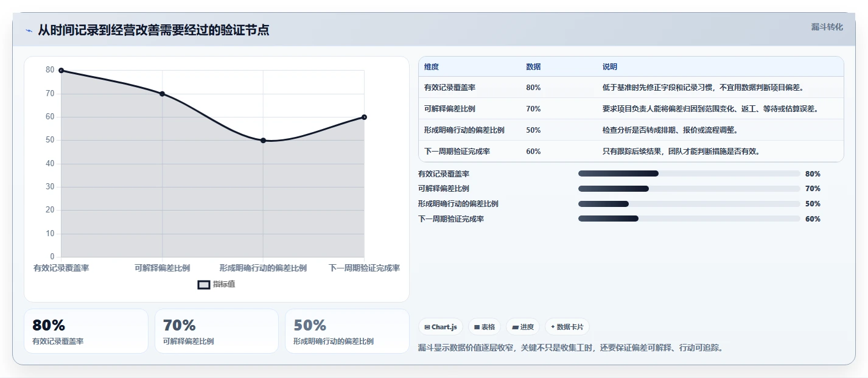Toggle the 指标值 legend item
The width and height of the screenshot is (868, 378).
(216, 284)
